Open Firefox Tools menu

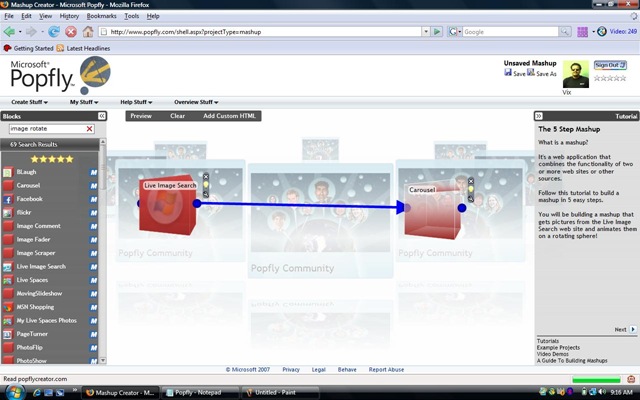(131, 16)
